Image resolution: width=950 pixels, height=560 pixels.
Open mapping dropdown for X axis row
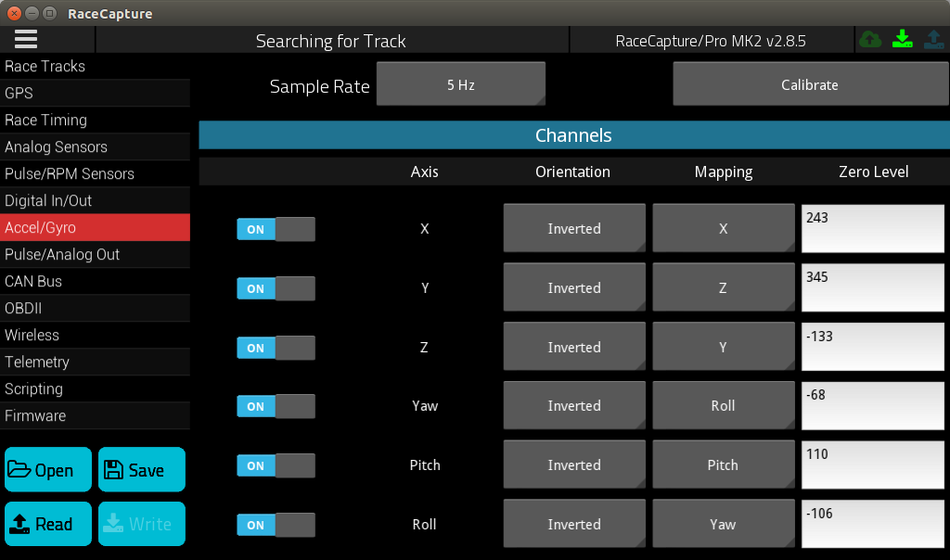724,228
